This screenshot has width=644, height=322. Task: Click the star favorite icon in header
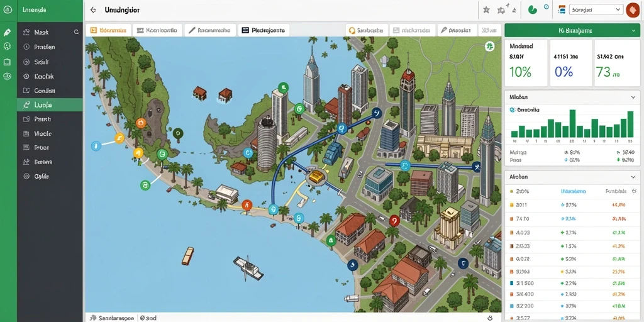486,10
